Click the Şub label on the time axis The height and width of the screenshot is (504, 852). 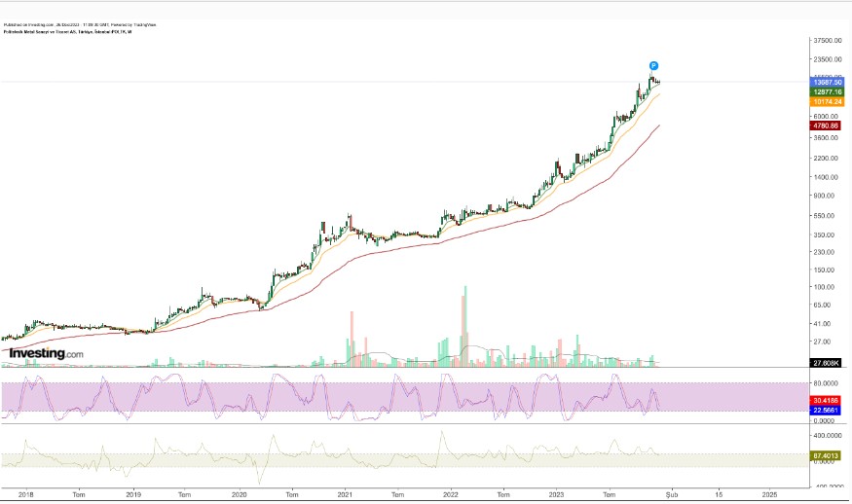[670, 494]
